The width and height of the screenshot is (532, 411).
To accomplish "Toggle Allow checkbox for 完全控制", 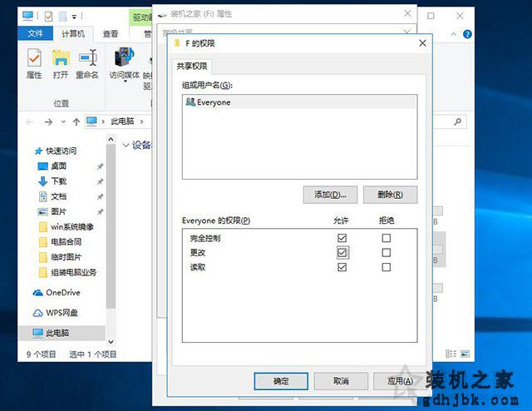I will pos(342,238).
